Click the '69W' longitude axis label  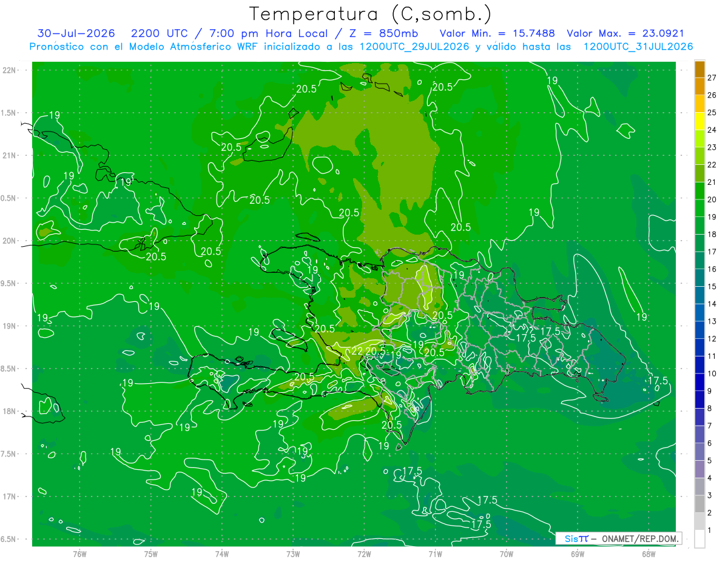pos(578,554)
